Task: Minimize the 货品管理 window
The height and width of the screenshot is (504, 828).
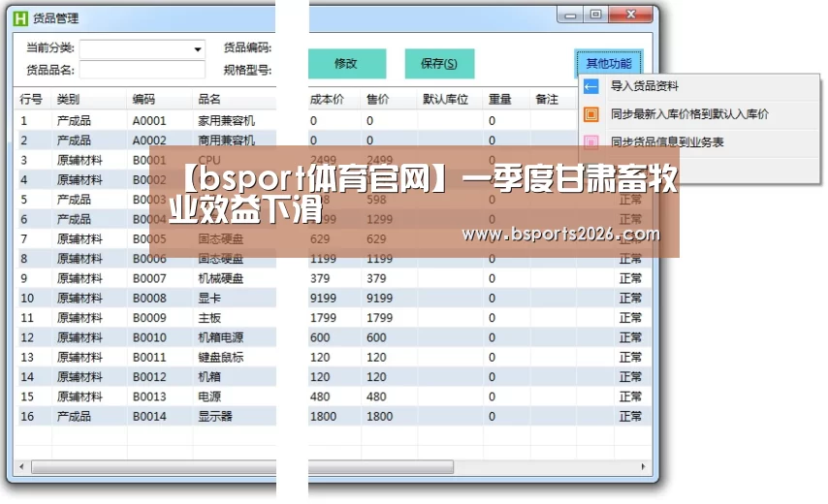Action: click(570, 15)
